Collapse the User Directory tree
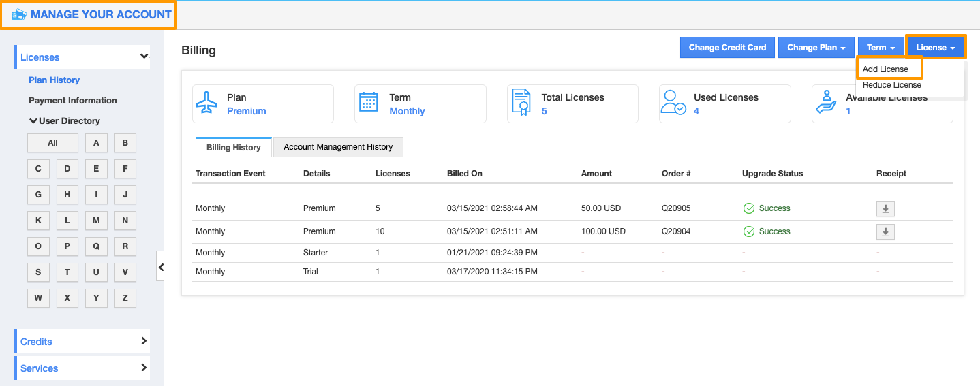The height and width of the screenshot is (386, 980). 33,120
